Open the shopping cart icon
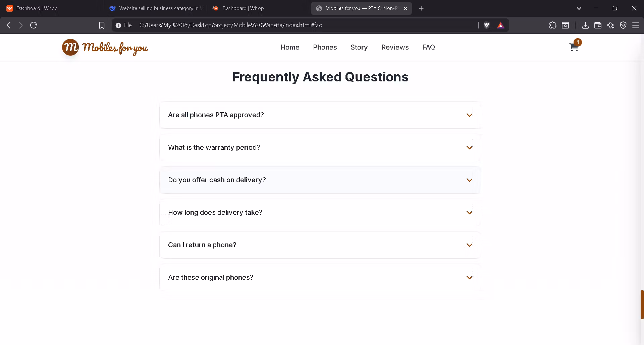 pos(574,48)
